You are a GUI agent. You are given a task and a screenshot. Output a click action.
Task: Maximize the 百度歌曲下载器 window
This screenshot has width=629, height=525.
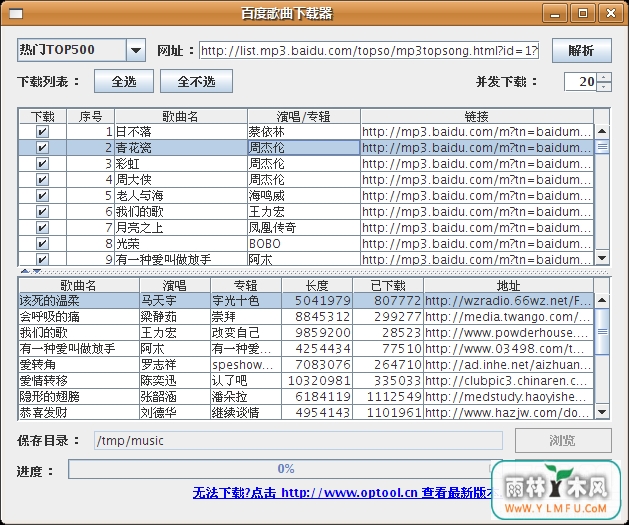(582, 14)
